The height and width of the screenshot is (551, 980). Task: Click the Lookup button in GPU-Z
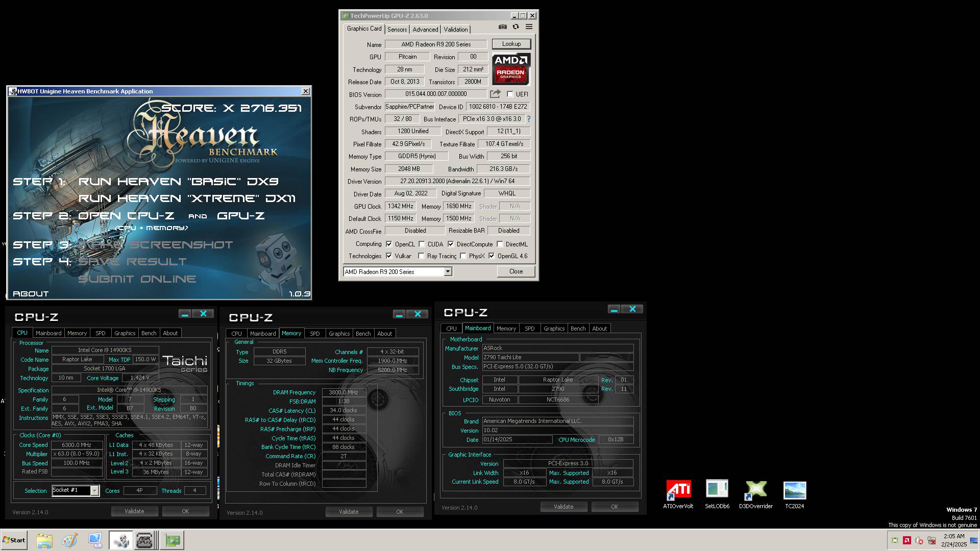[511, 44]
